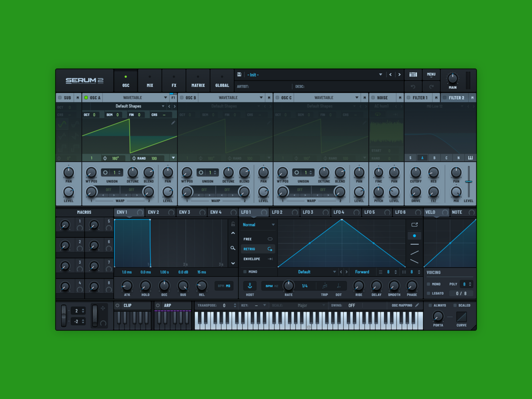The width and height of the screenshot is (532, 399).
Task: Click the OSC mapping pencil icon
Action: coord(417,305)
